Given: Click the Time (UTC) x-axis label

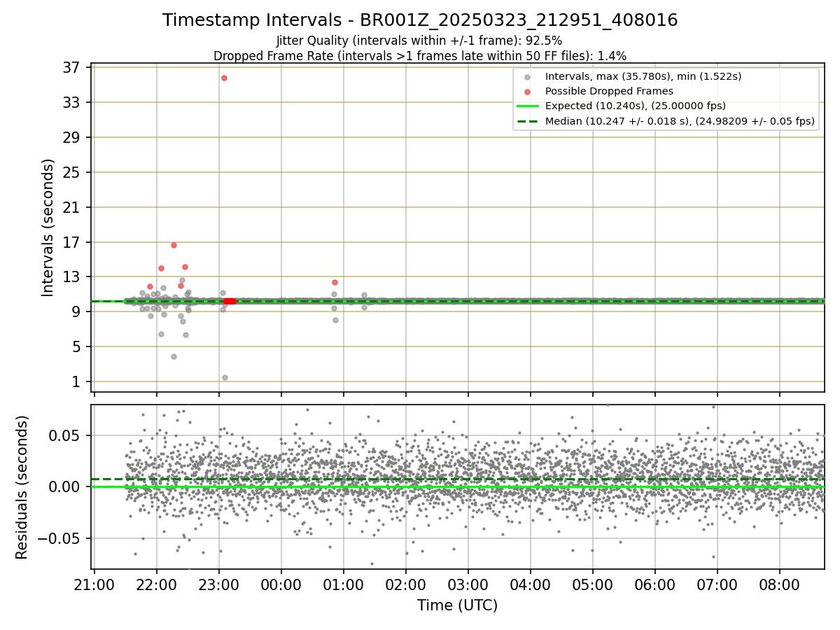Looking at the screenshot, I should pos(458,605).
